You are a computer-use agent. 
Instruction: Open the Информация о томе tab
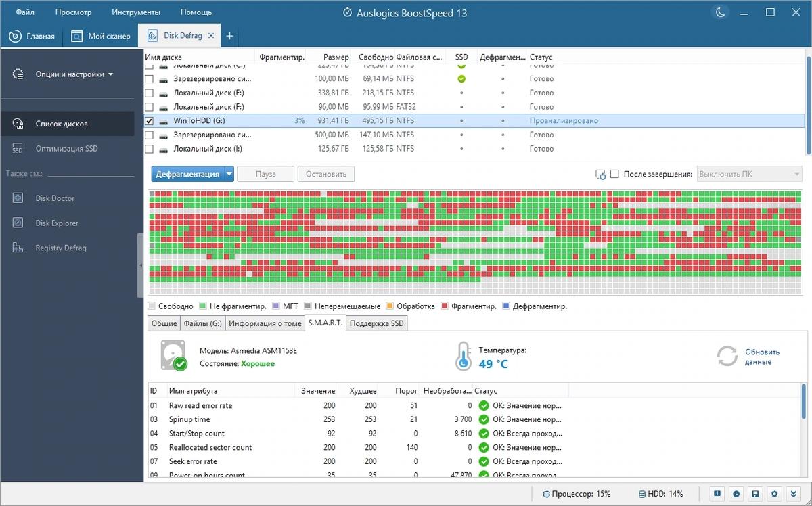pyautogui.click(x=265, y=323)
